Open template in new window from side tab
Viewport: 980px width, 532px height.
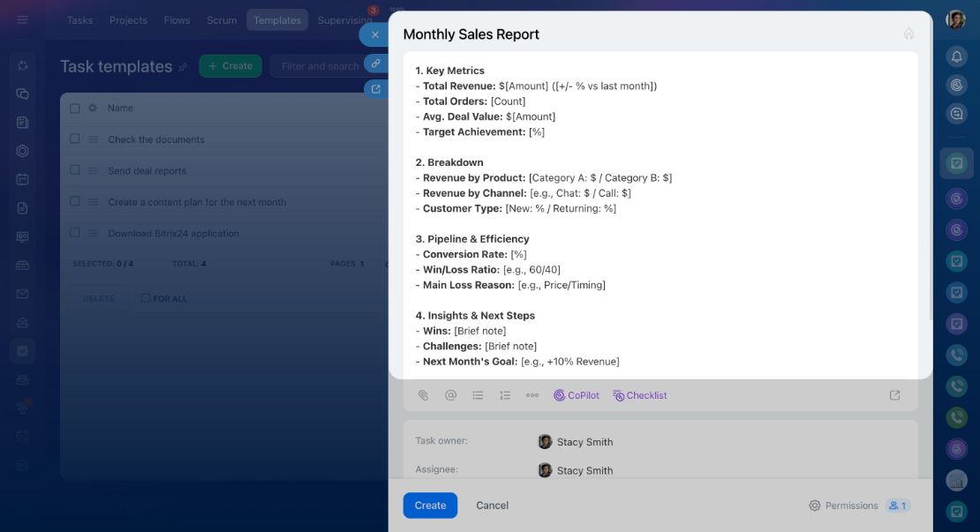click(375, 89)
